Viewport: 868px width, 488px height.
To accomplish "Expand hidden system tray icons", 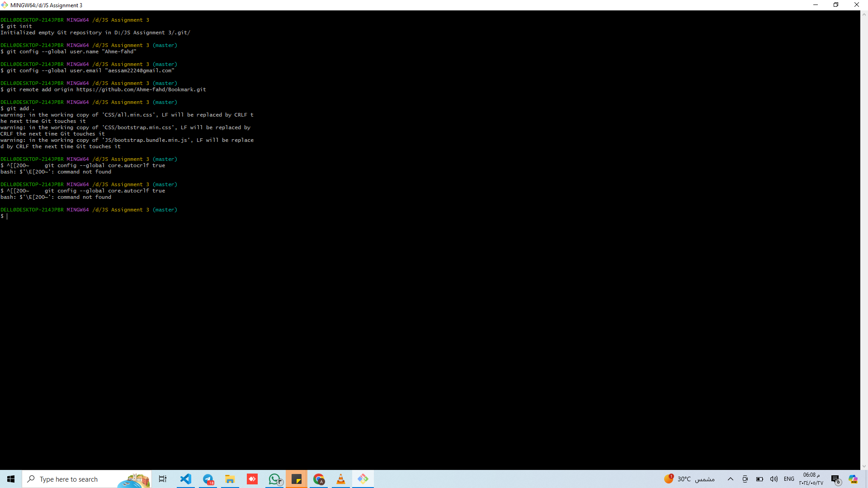I will coord(731,479).
